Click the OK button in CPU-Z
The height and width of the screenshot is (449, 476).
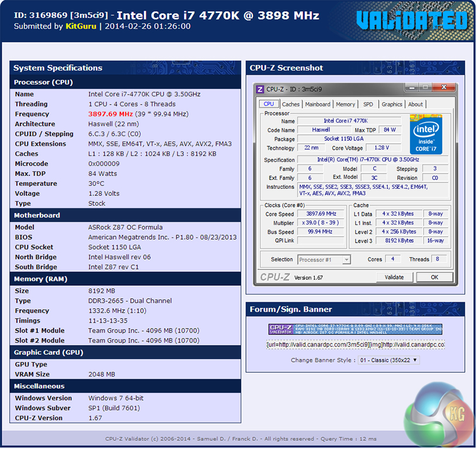click(435, 277)
